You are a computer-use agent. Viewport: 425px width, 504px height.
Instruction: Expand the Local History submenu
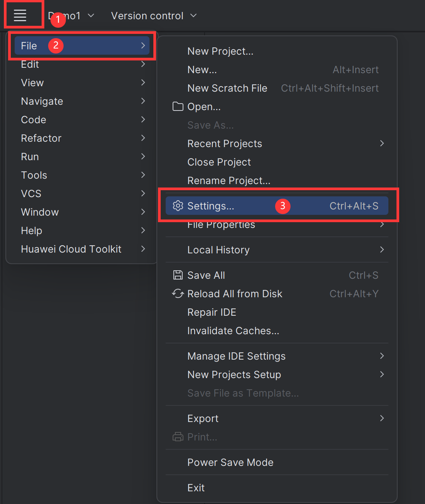218,249
